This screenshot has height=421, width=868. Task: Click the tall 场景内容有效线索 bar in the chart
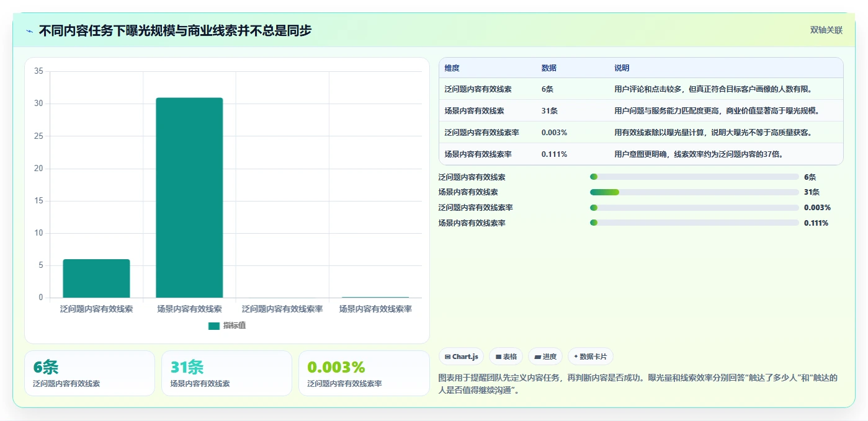(x=189, y=198)
